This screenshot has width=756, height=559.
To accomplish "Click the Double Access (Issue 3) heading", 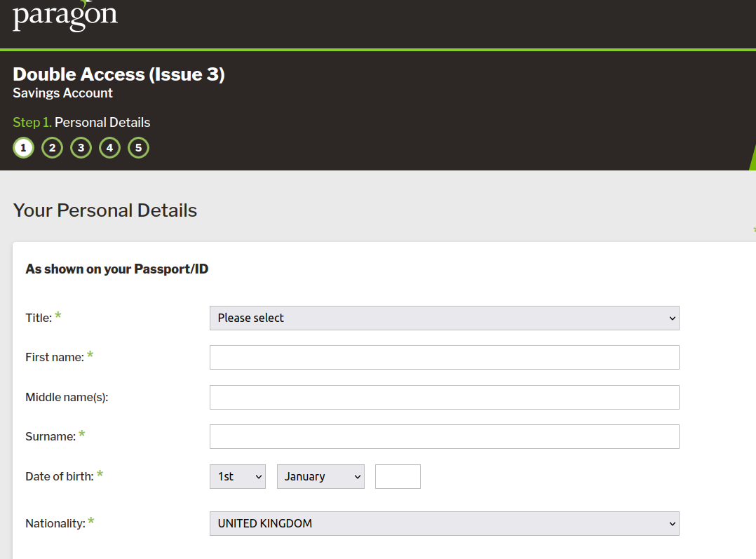I will pos(119,74).
